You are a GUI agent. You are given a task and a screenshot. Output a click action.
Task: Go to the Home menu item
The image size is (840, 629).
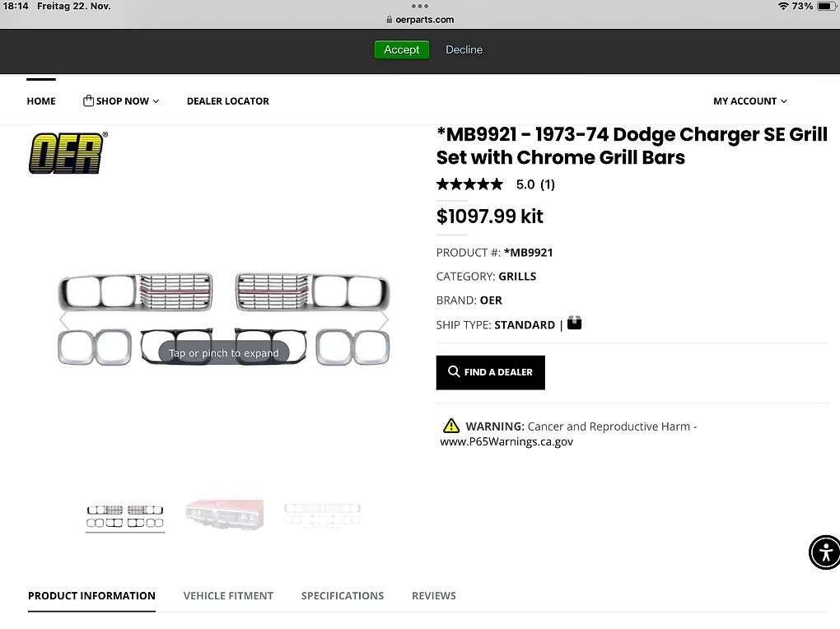41,101
